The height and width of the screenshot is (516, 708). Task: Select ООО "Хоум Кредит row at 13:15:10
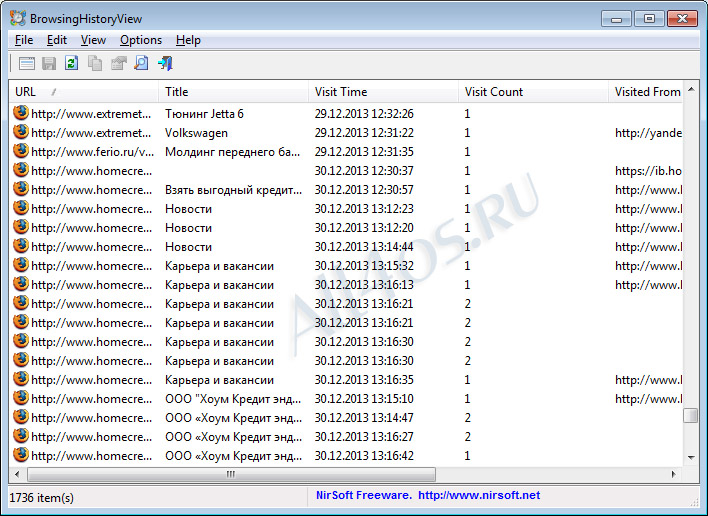click(x=346, y=399)
